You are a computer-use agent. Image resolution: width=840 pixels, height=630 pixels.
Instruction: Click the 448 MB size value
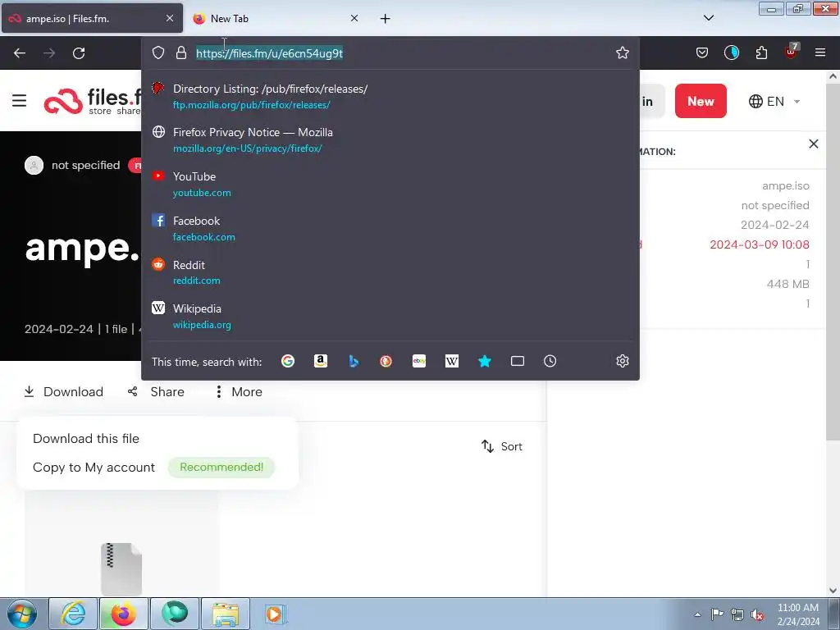pyautogui.click(x=787, y=284)
